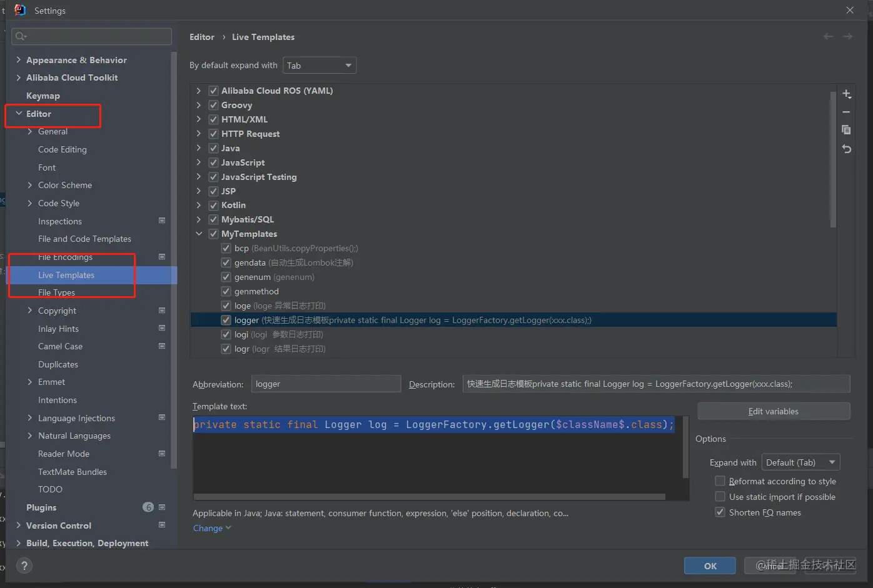Click the Plugins update count badge
Screen dimensions: 873x588
click(148, 507)
